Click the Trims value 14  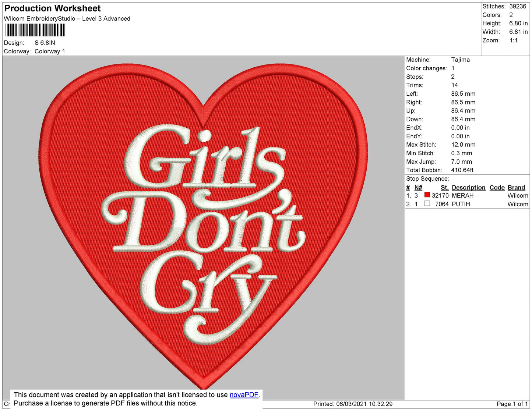coord(455,85)
